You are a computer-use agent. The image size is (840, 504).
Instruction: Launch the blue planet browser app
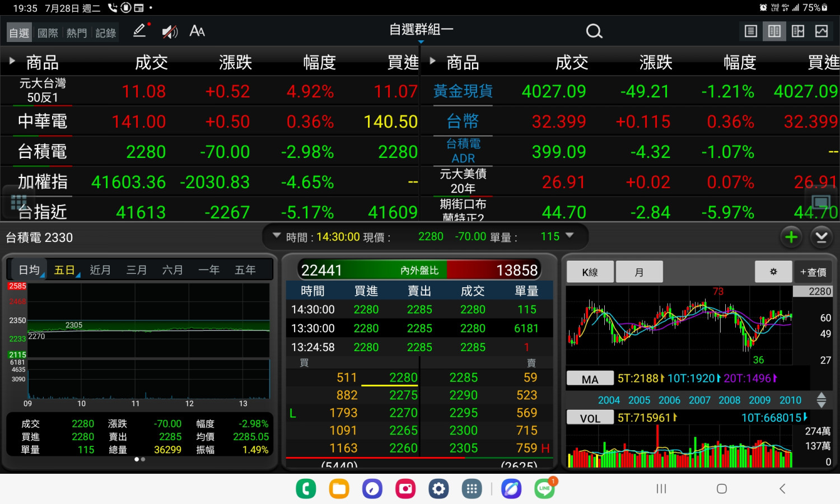tap(511, 489)
